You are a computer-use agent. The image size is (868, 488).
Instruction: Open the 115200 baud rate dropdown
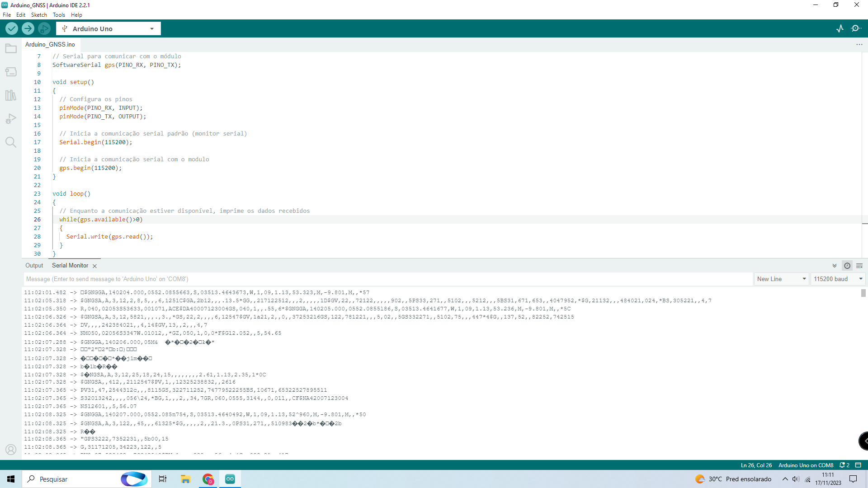pos(838,279)
